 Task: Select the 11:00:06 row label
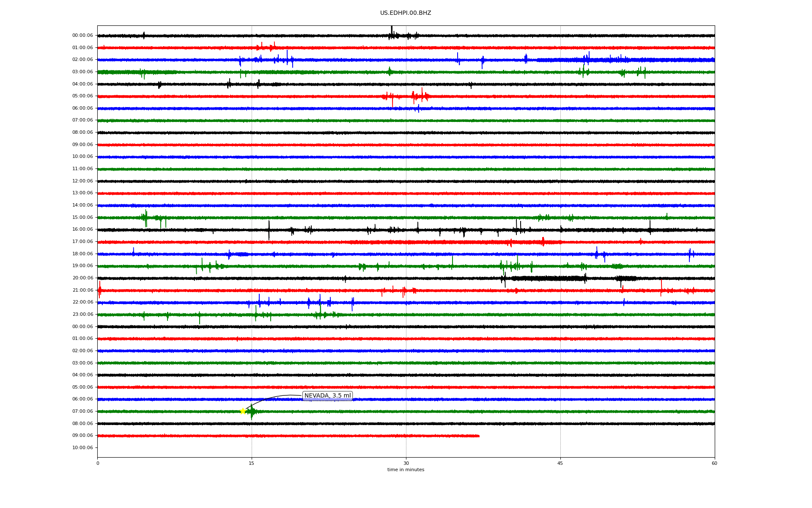tap(82, 169)
